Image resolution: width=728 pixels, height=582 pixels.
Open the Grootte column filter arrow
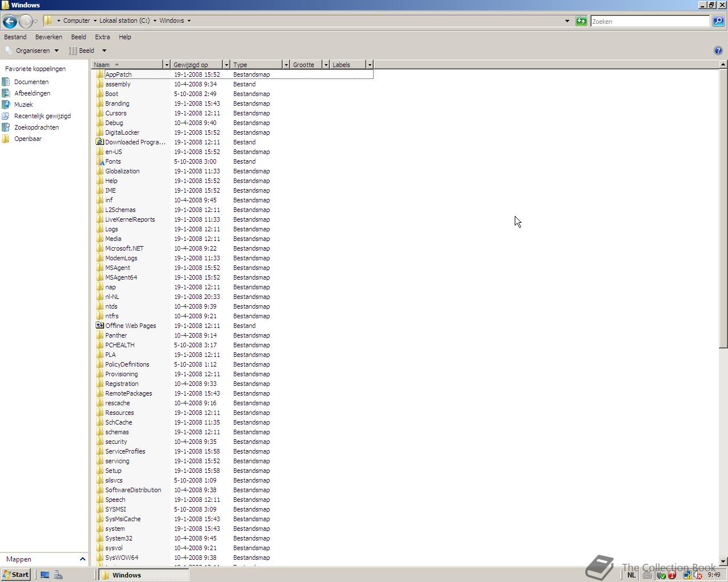(325, 65)
